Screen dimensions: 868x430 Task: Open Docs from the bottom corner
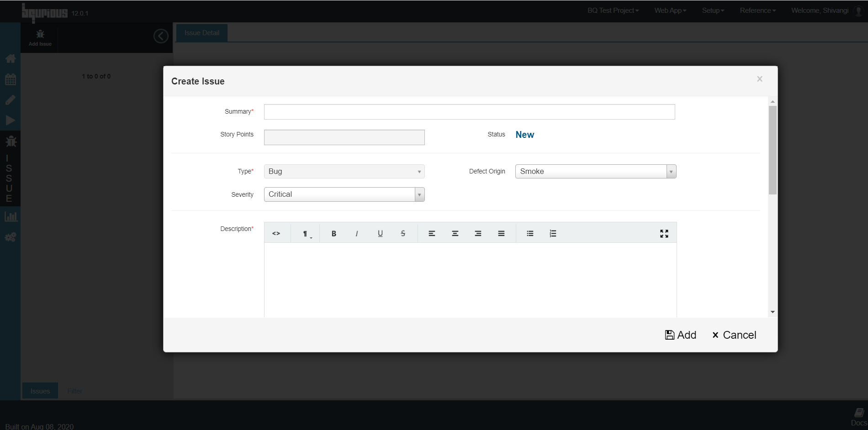tap(859, 417)
